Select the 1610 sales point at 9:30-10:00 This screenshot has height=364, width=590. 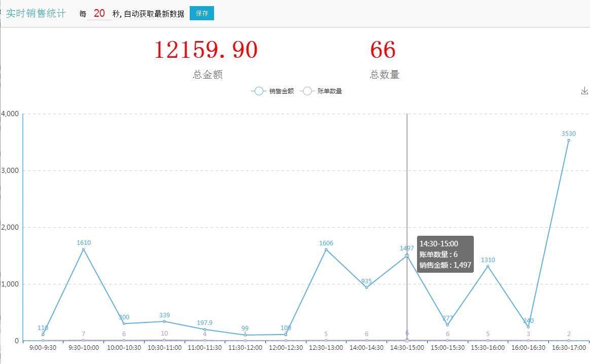[x=84, y=249]
